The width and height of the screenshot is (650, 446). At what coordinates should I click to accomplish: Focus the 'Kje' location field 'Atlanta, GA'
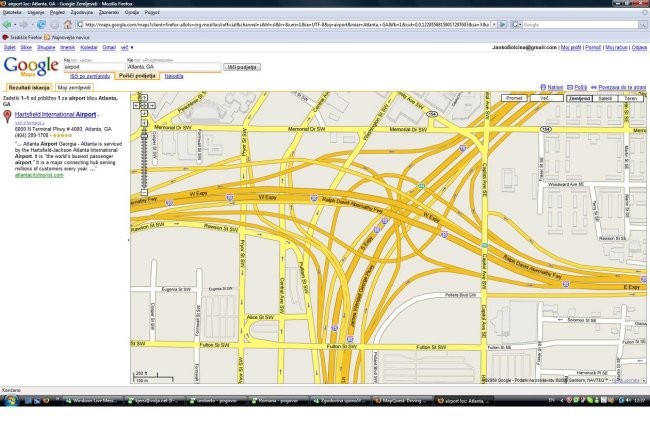click(174, 67)
